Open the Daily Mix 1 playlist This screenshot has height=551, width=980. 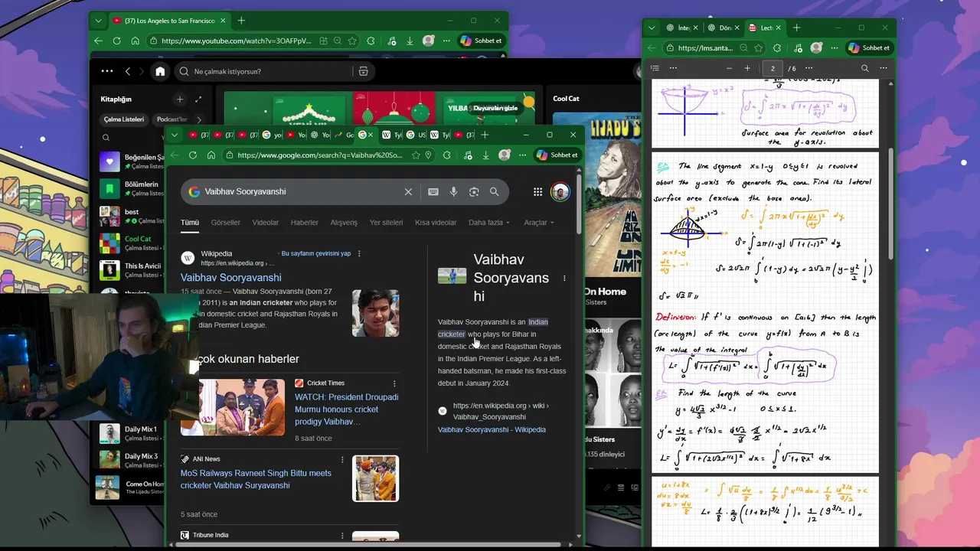[132, 434]
